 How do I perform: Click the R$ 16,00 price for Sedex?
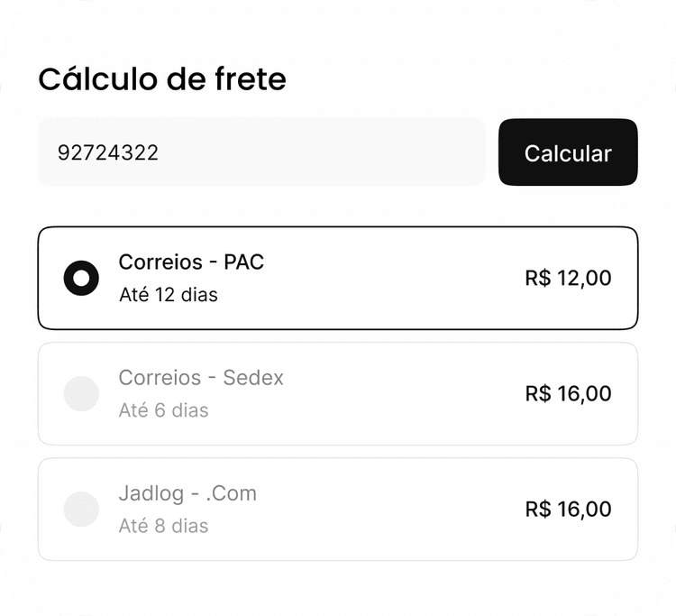coord(568,393)
